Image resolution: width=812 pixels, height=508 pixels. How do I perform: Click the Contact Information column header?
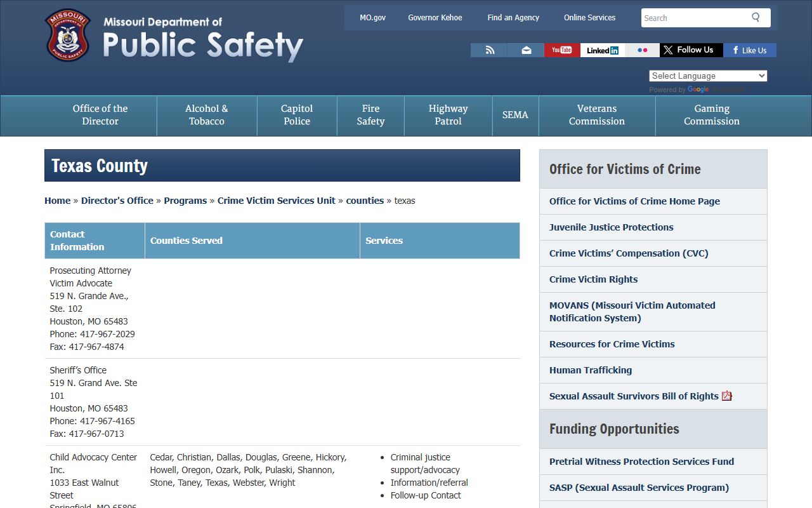click(95, 241)
